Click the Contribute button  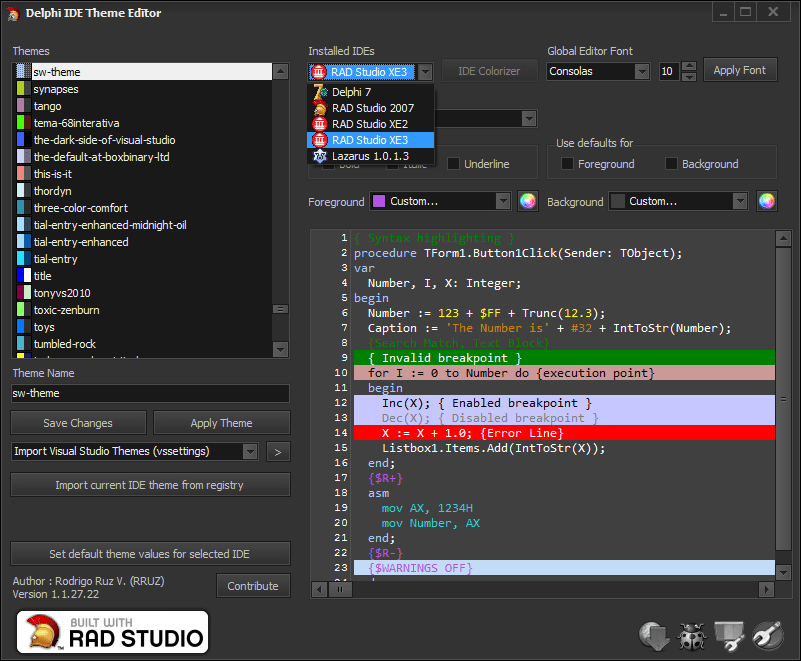253,586
